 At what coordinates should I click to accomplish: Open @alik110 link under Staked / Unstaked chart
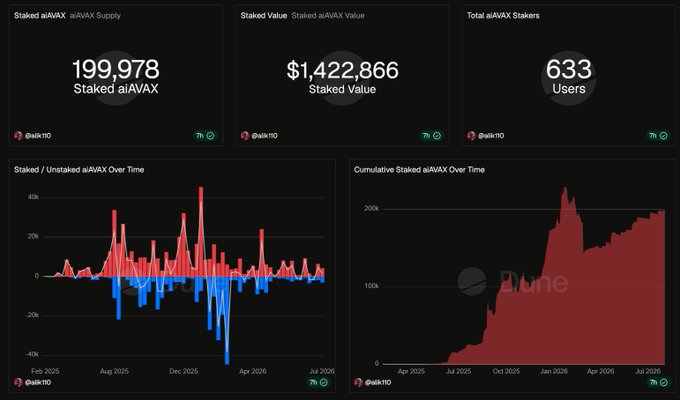pyautogui.click(x=38, y=382)
